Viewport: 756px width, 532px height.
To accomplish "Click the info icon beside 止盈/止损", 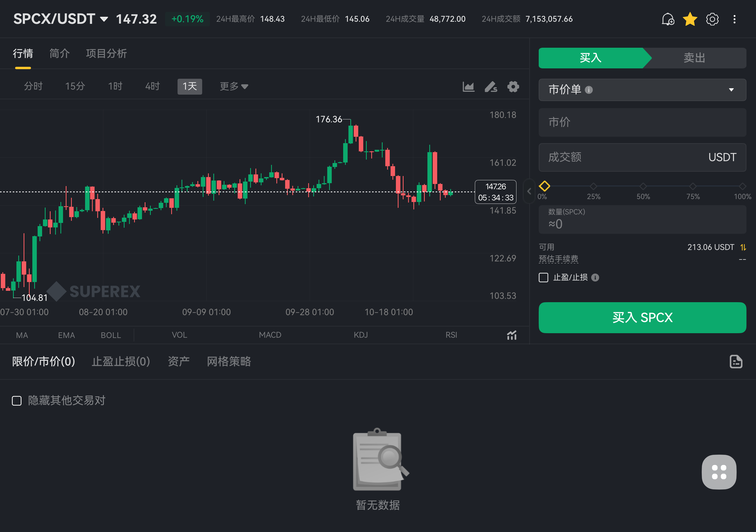I will tap(595, 277).
